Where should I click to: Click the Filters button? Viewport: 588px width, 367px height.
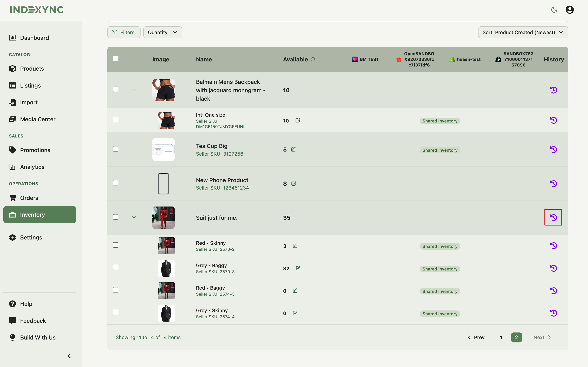point(124,32)
